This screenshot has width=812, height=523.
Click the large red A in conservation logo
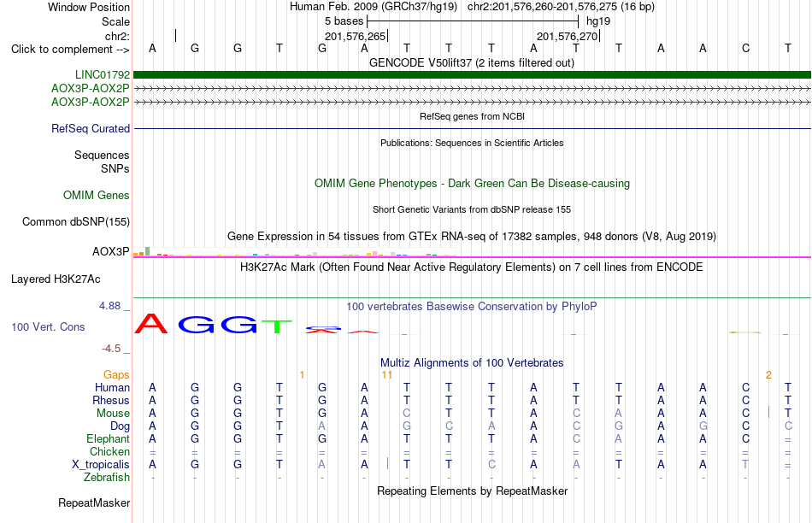coord(151,324)
